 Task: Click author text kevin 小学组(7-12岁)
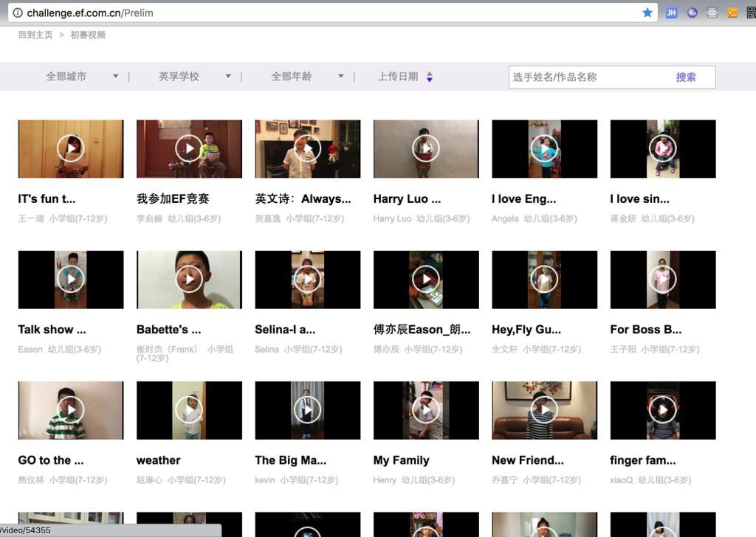[297, 480]
